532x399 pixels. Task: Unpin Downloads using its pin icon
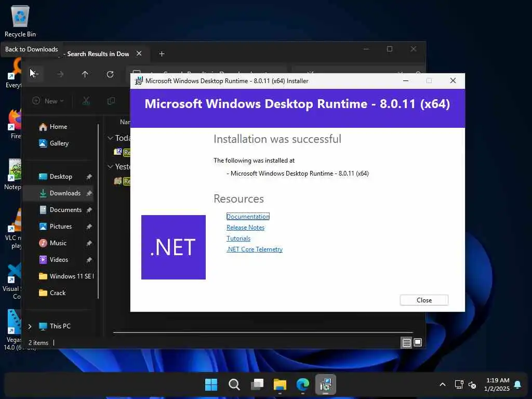[89, 193]
